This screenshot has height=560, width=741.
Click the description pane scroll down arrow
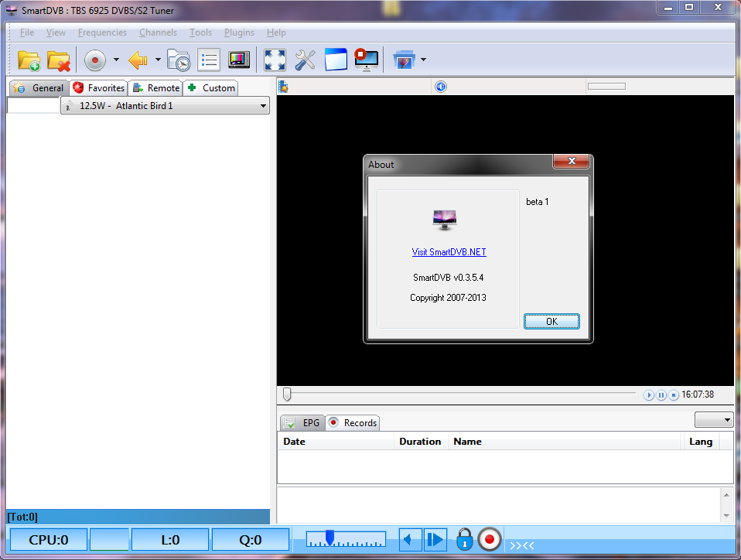click(726, 516)
